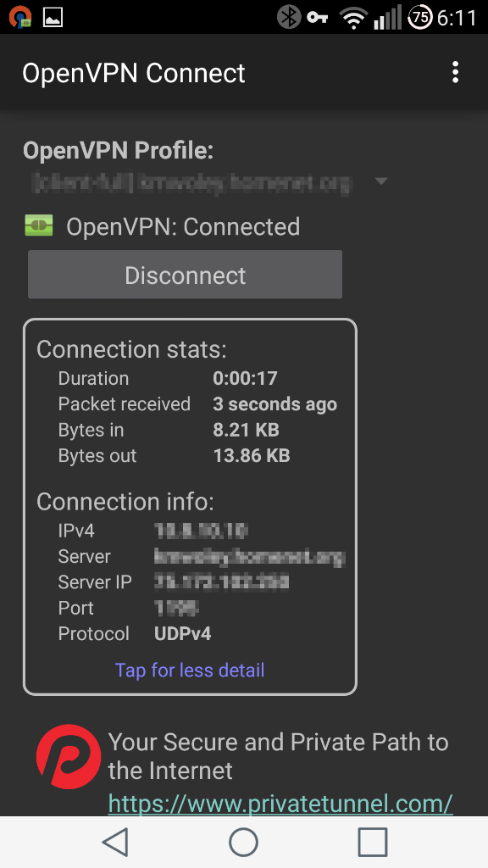Expand the OpenVPN Profile dropdown arrow

381,181
